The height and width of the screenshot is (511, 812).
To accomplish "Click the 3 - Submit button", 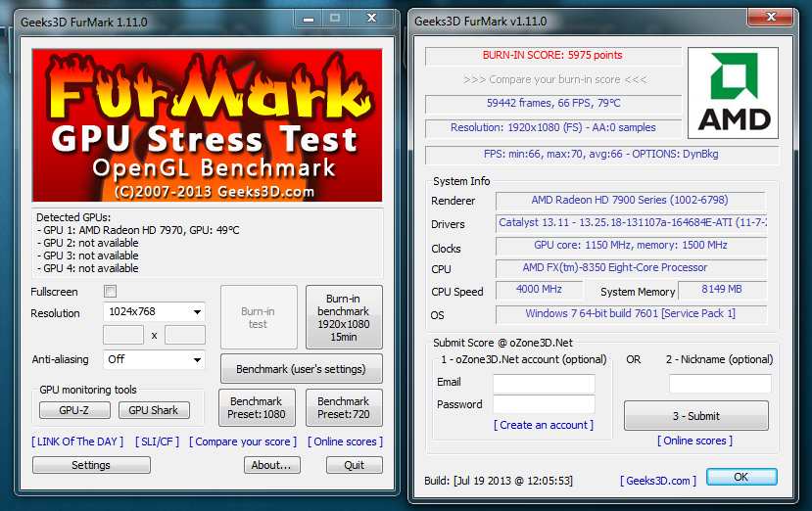I will (x=696, y=416).
